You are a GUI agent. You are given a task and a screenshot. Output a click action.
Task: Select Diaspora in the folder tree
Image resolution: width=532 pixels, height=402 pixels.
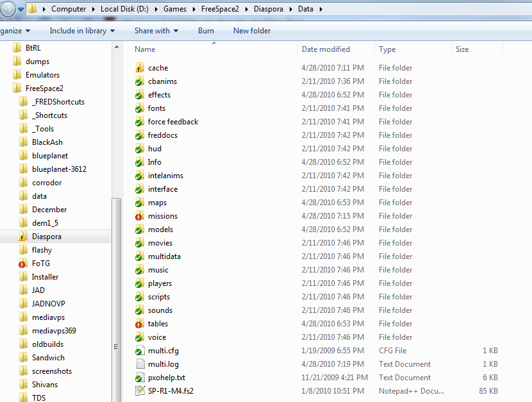click(x=47, y=237)
